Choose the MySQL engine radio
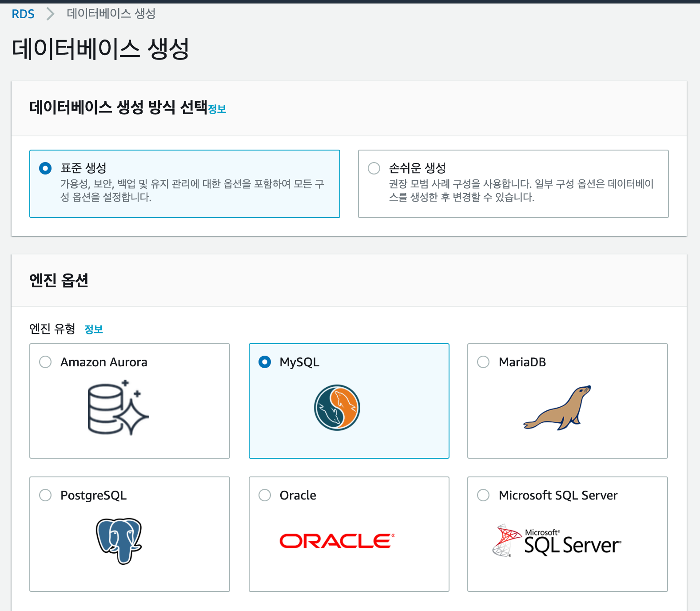 (x=265, y=362)
